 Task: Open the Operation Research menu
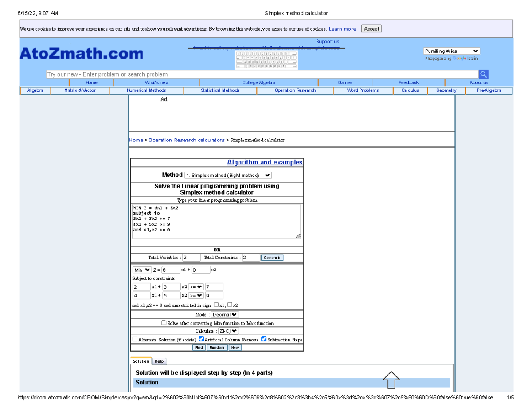pyautogui.click(x=295, y=90)
